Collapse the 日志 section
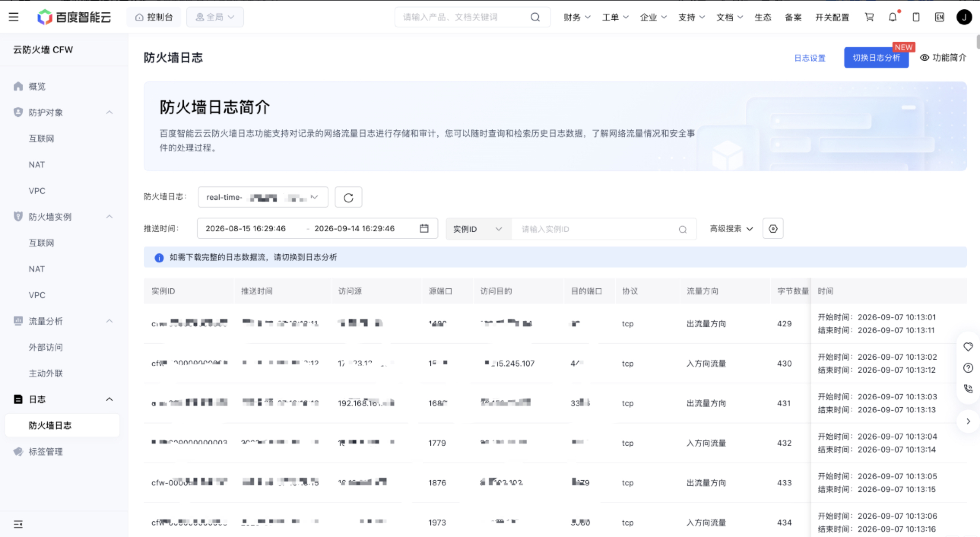980x537 pixels. [109, 399]
